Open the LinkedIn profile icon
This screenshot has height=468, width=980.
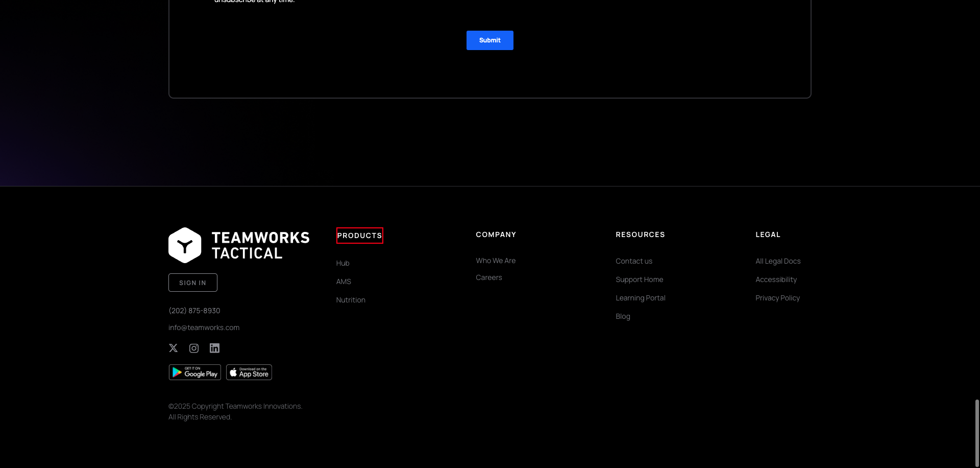(214, 348)
